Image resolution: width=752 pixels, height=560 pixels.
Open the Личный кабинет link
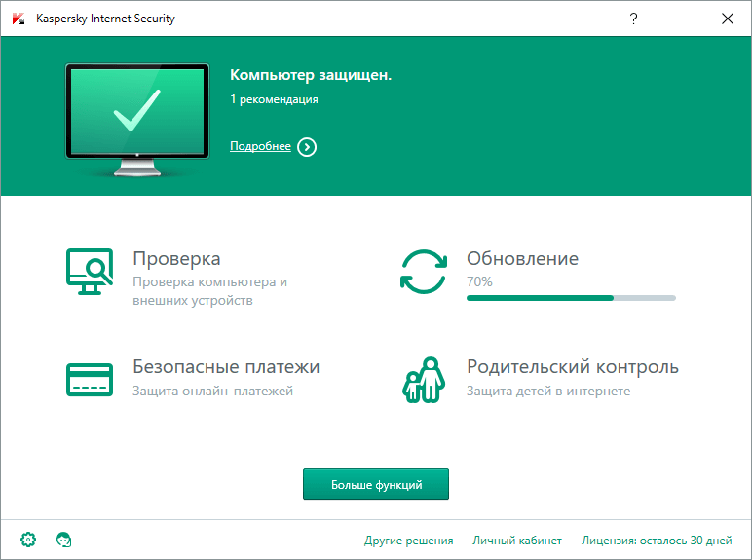(517, 541)
